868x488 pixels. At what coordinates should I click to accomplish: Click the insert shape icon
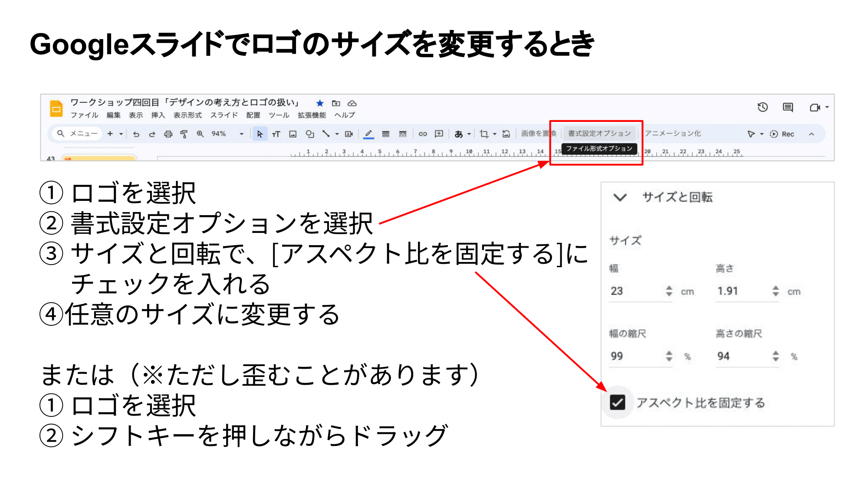click(x=309, y=134)
